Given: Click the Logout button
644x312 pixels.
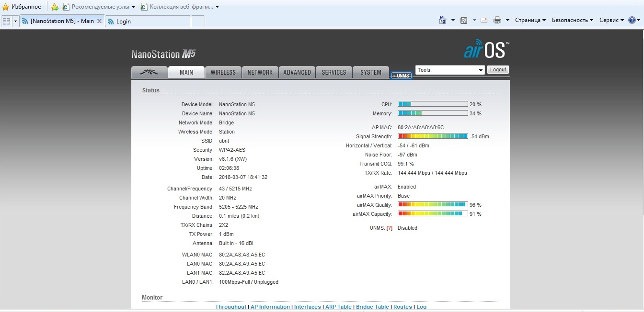Looking at the screenshot, I should click(x=498, y=69).
